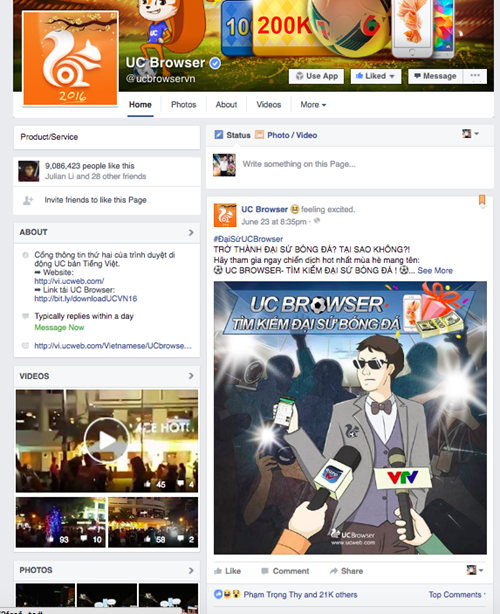Click the comment count on featured video
This screenshot has width=500, height=614.
186,484
